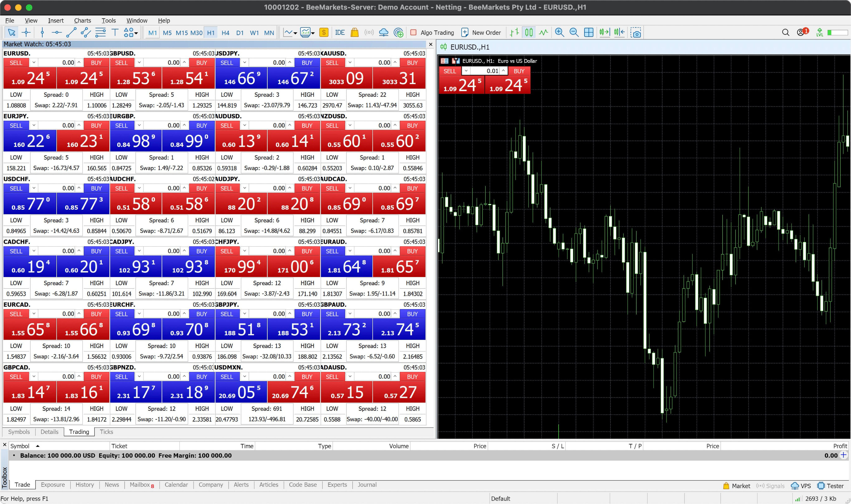
Task: Click BUY on the XAUUSD panel
Action: point(412,63)
